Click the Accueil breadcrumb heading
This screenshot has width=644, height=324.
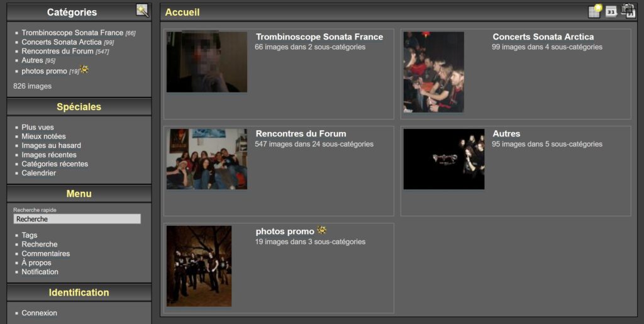coord(182,13)
